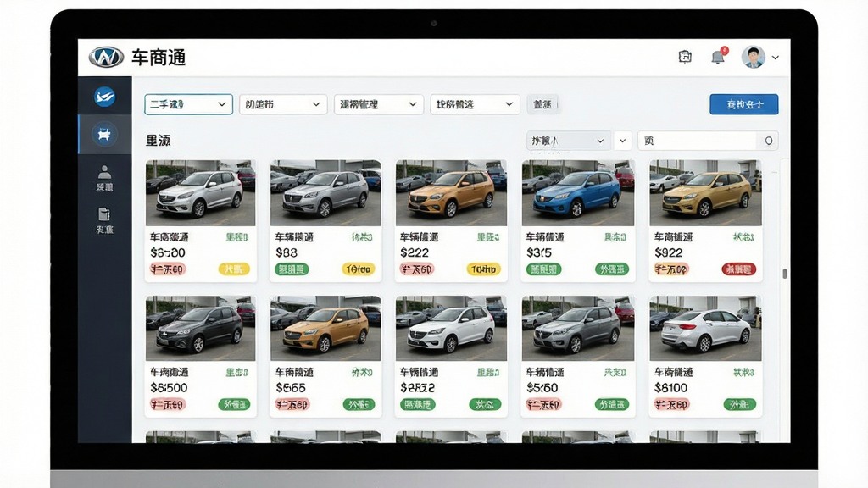The height and width of the screenshot is (488, 868).
Task: Open the gold car photo above price $922
Action: point(705,192)
